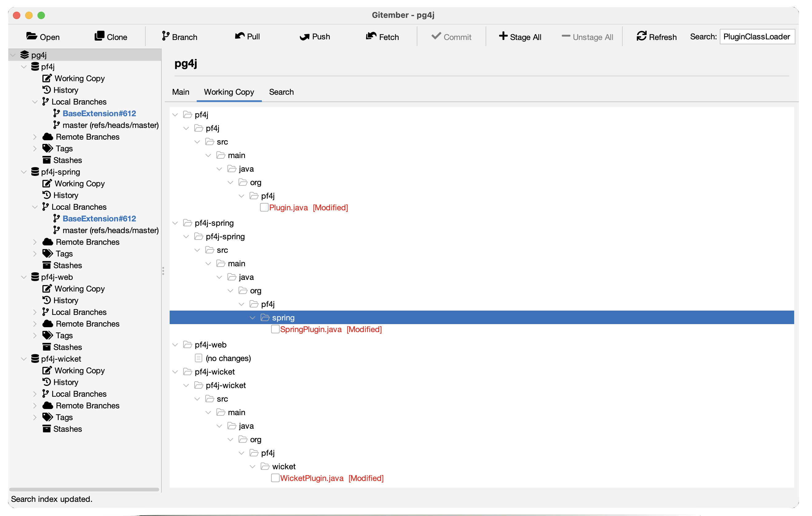Click History clock icon under pf4j-web

[46, 300]
